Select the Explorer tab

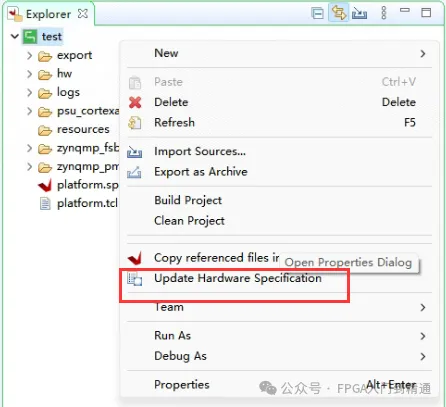[x=49, y=14]
